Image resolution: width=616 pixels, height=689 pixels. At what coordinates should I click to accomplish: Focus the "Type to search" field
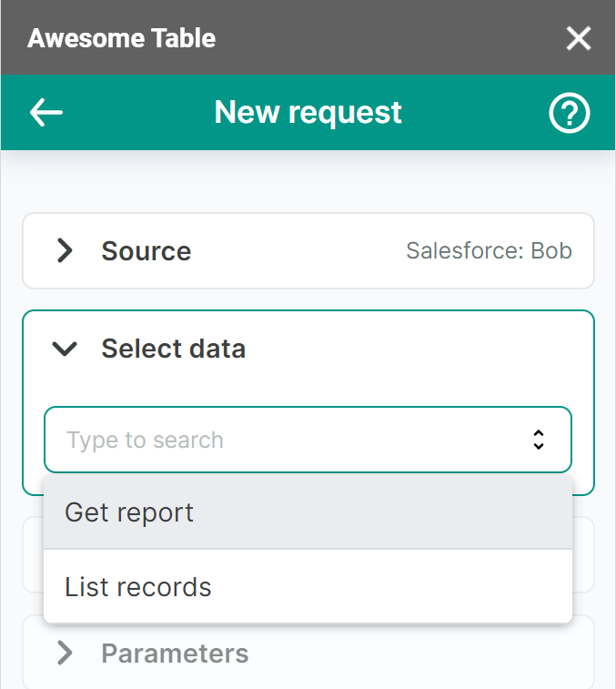(x=273, y=440)
